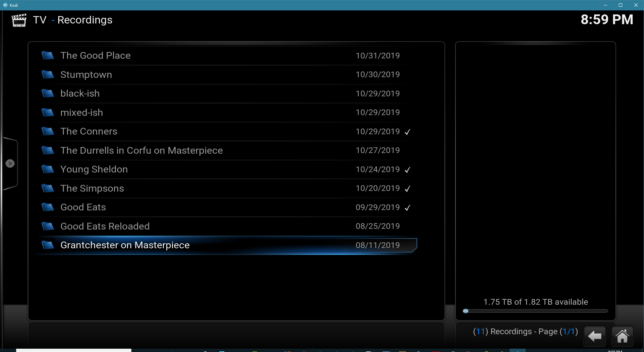Click the Good Eats watched checkmark
644x352 pixels.
[407, 208]
